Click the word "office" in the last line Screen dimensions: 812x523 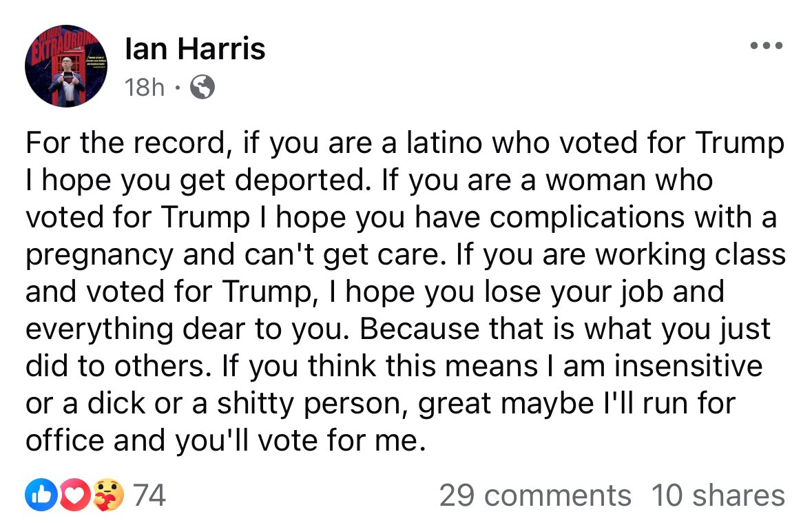tap(64, 440)
